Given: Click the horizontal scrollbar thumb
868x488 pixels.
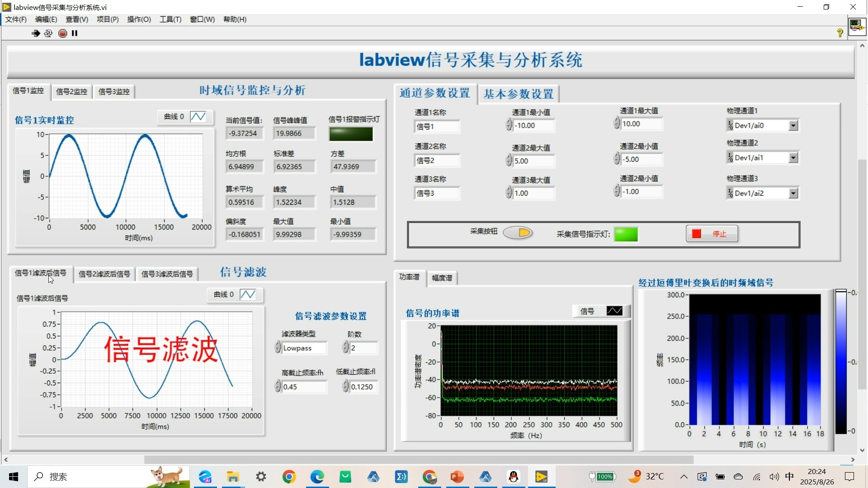Looking at the screenshot, I should [x=419, y=460].
